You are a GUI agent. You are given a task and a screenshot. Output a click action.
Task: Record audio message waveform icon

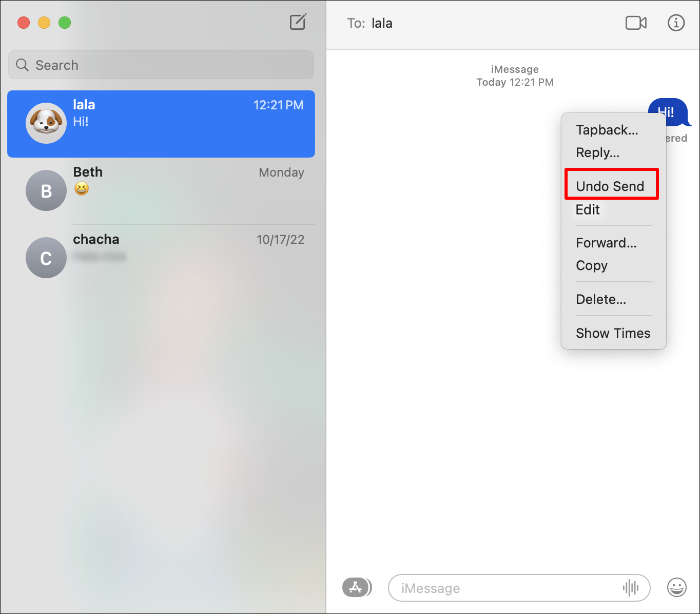coord(630,588)
